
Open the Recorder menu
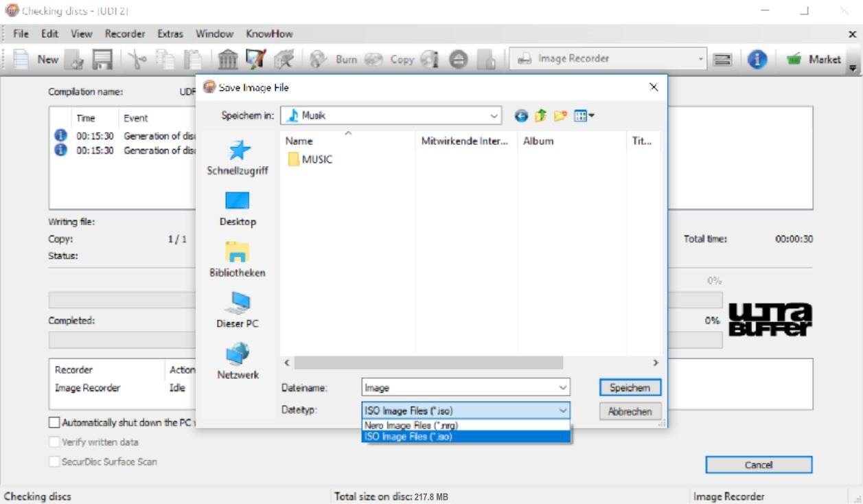(x=124, y=33)
